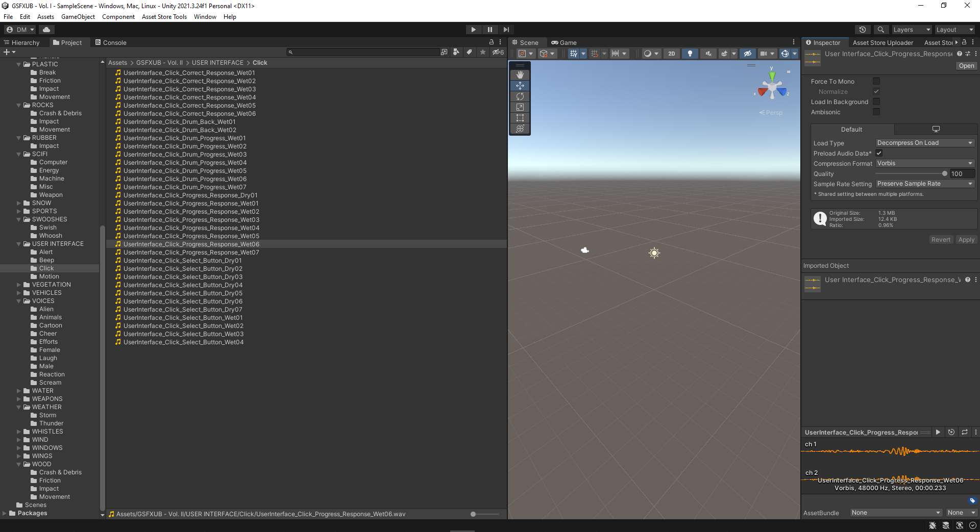The height and width of the screenshot is (532, 980).
Task: Open the Assets menu
Action: tap(45, 17)
